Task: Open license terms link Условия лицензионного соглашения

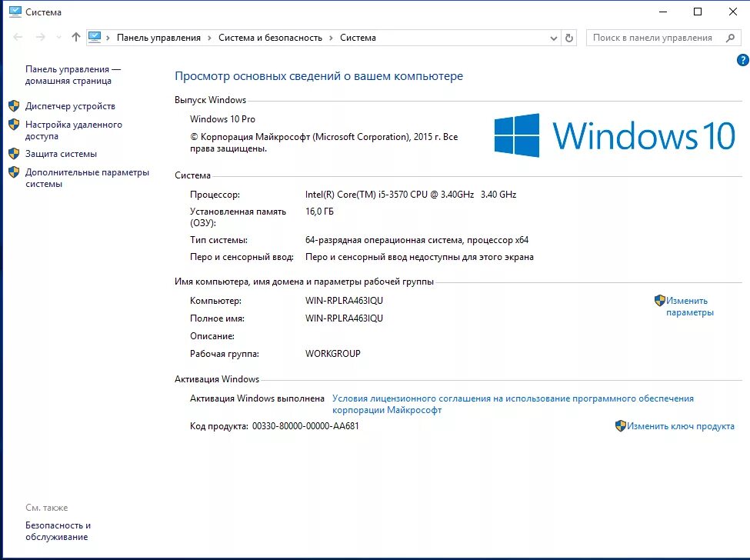Action: [513, 404]
